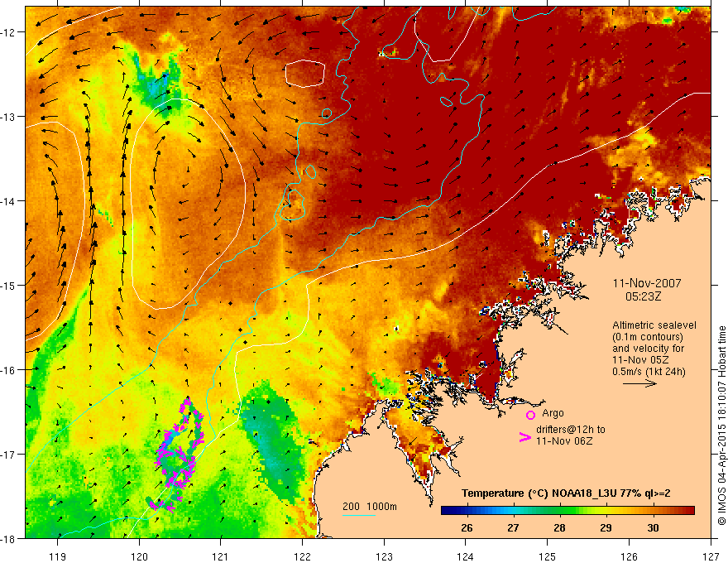Click the 27 value on the colorbar scale
Image resolution: width=728 pixels, height=563 pixels.
(x=513, y=527)
